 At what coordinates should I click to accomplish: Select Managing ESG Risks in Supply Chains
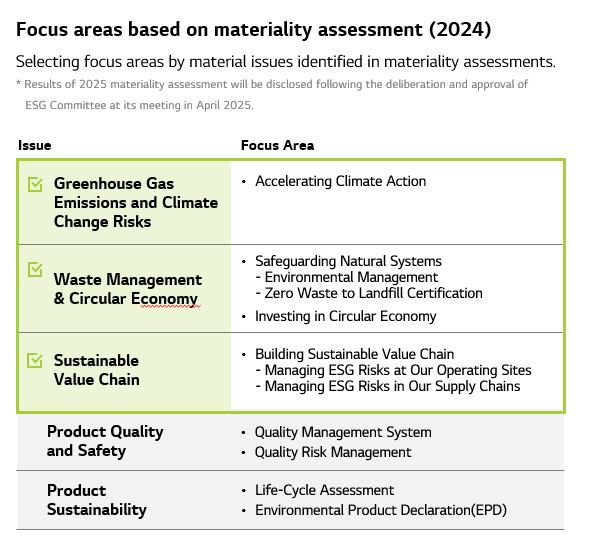click(x=388, y=386)
